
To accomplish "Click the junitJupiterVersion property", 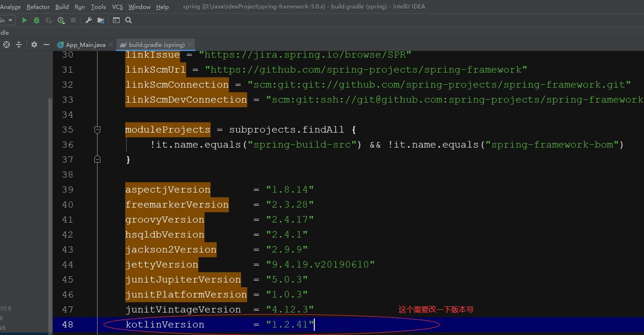I will pos(183,279).
